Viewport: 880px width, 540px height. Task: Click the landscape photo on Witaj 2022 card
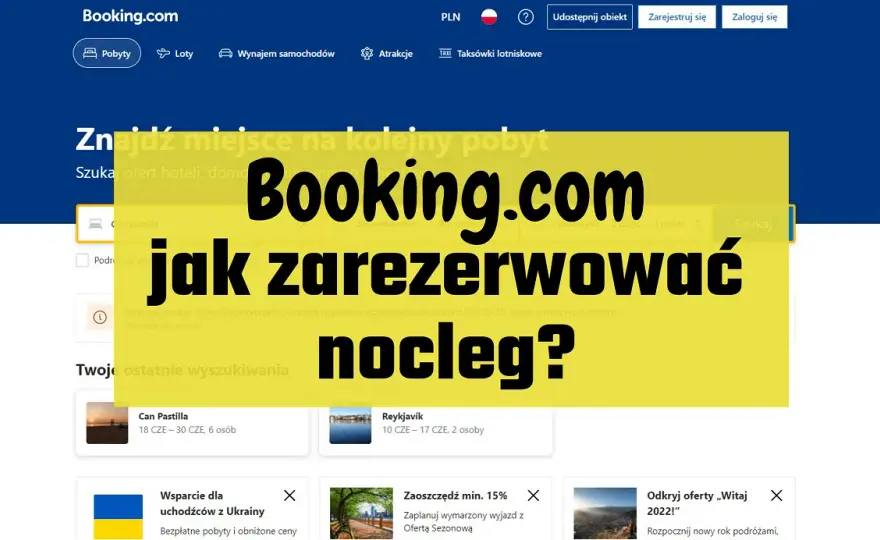(x=605, y=513)
